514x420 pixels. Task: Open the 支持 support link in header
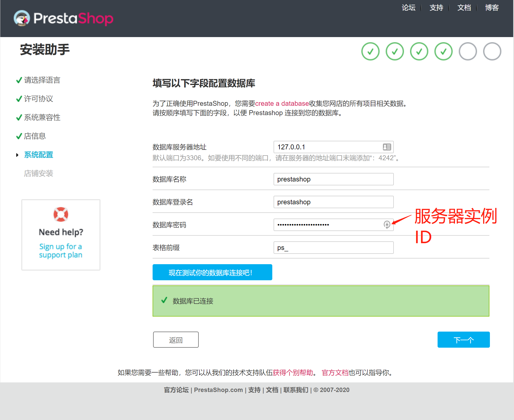tap(436, 8)
